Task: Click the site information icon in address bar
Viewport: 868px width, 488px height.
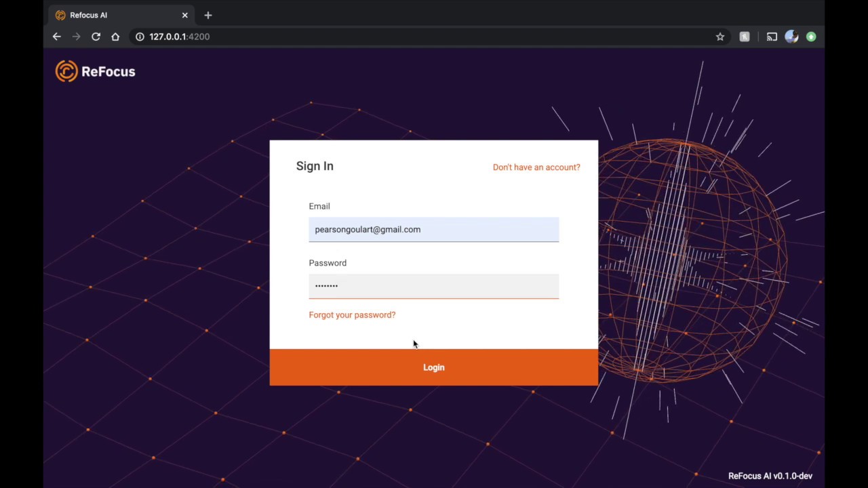Action: click(140, 37)
